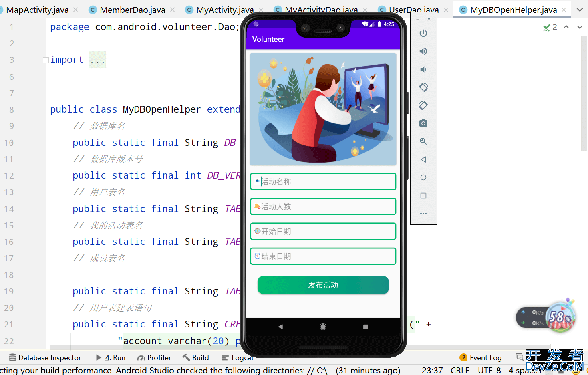Click emulator overview square in side toolbar

[423, 196]
